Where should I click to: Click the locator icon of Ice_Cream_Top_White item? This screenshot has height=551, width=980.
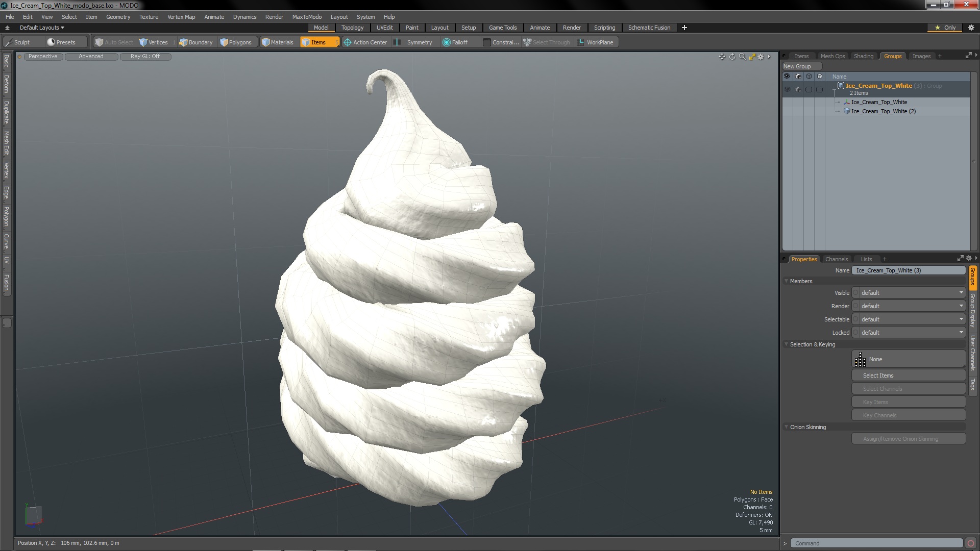847,102
